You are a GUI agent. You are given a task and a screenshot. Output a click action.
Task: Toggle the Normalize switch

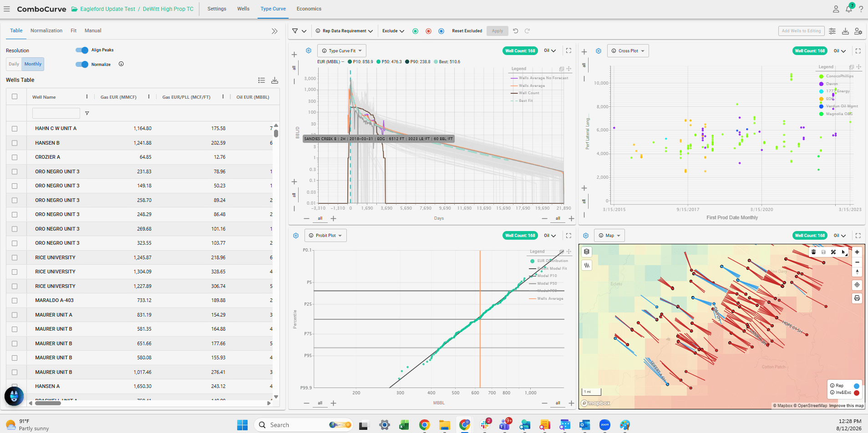82,64
